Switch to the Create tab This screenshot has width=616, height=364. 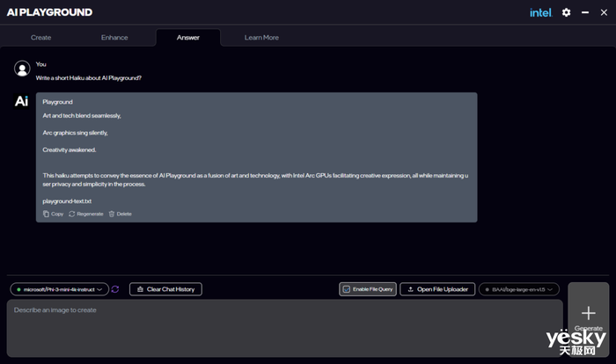[x=40, y=38]
